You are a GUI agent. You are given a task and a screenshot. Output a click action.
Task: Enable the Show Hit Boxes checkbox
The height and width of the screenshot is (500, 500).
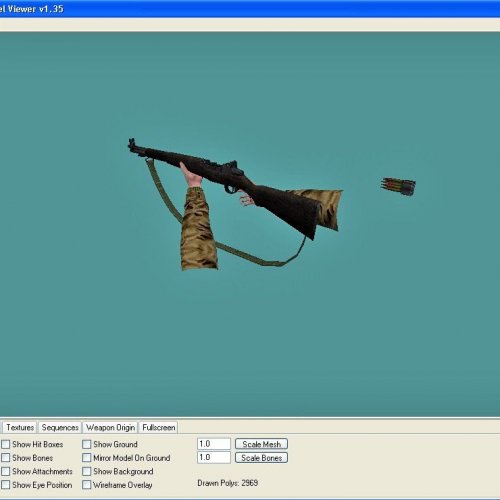pos(6,444)
